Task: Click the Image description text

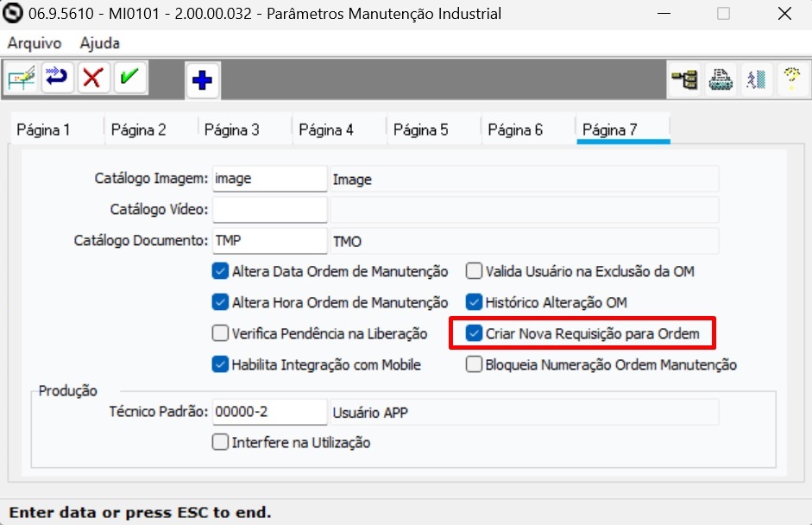Action: coord(352,180)
